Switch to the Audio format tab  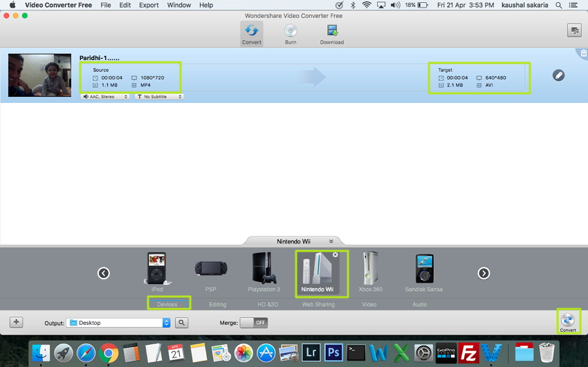click(x=420, y=305)
